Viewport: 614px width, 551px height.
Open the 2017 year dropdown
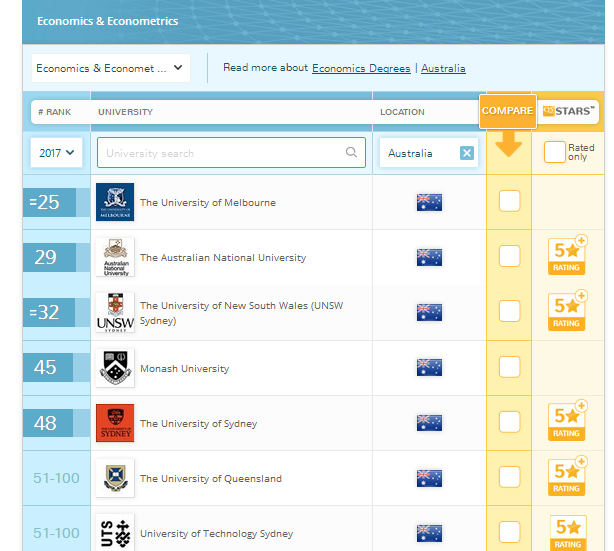pyautogui.click(x=56, y=152)
